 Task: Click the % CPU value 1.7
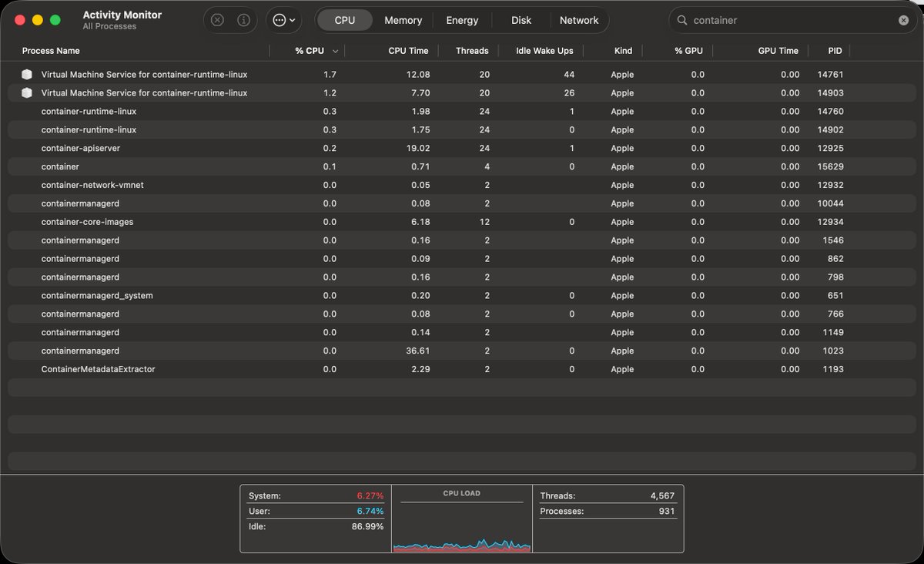330,75
